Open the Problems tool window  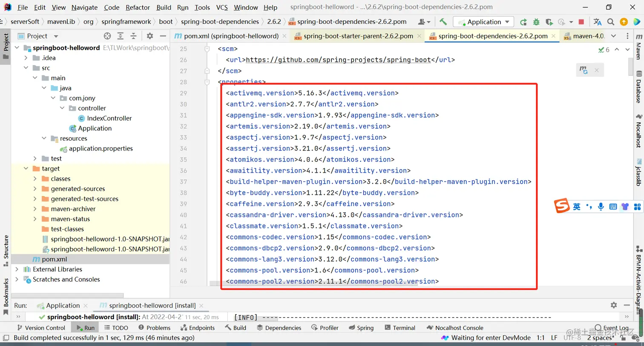click(x=154, y=328)
